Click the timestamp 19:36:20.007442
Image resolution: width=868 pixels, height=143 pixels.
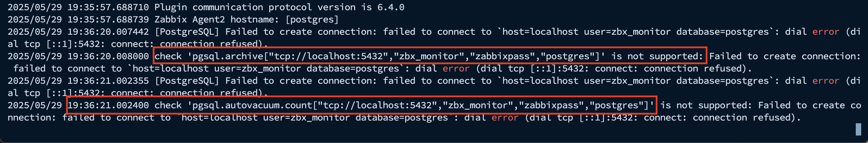(108, 32)
